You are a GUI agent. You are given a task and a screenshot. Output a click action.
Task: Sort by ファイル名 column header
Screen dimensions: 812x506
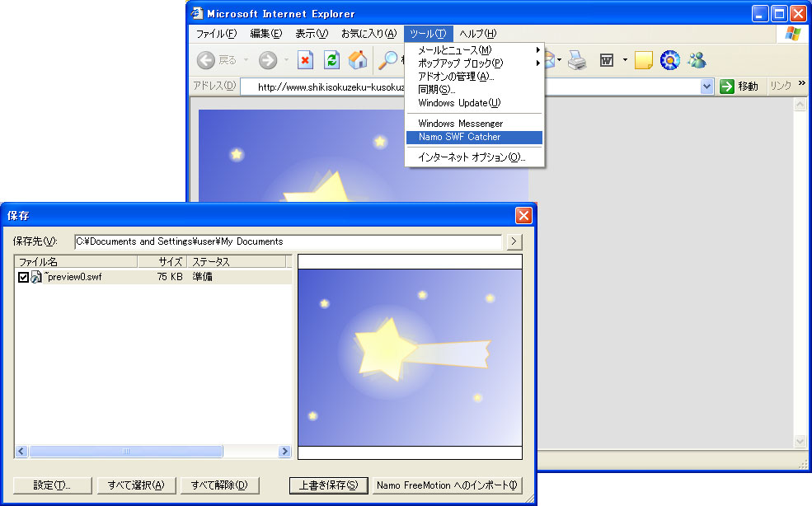76,261
